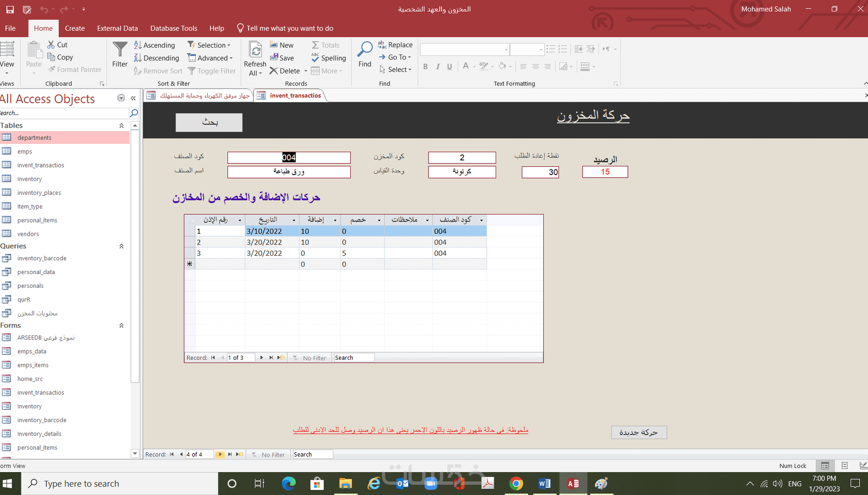Save the current record
The width and height of the screenshot is (868, 495).
click(281, 58)
